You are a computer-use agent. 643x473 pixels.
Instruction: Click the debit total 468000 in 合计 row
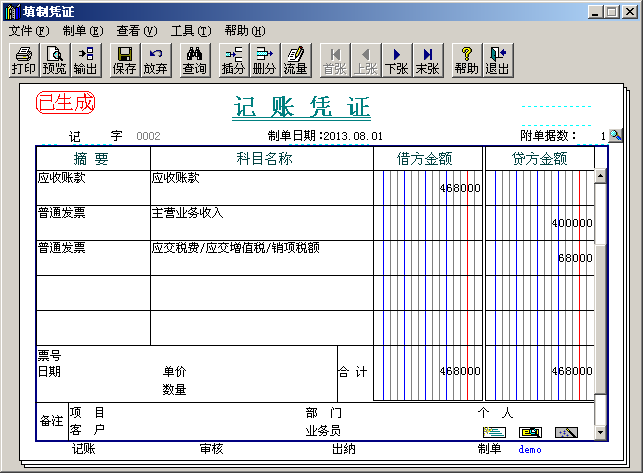460,371
